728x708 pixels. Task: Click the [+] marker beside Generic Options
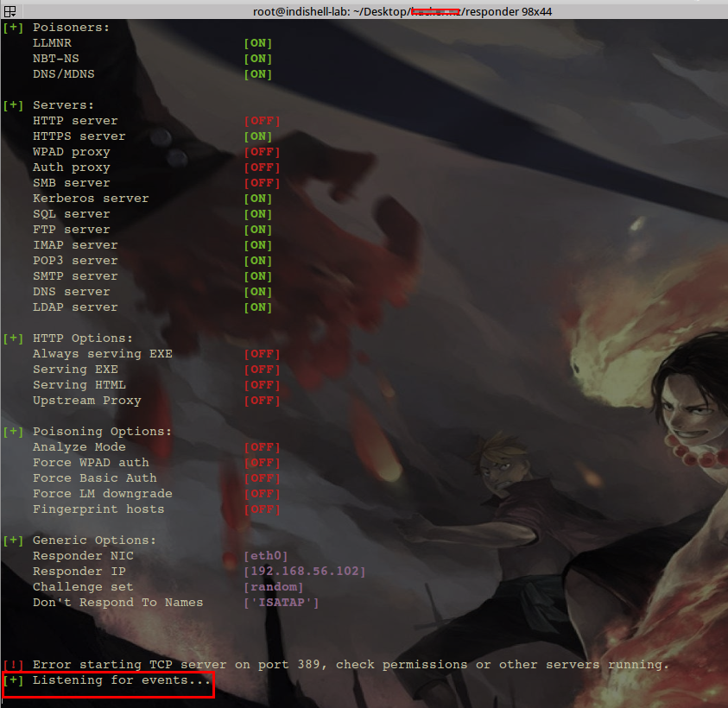coord(13,540)
